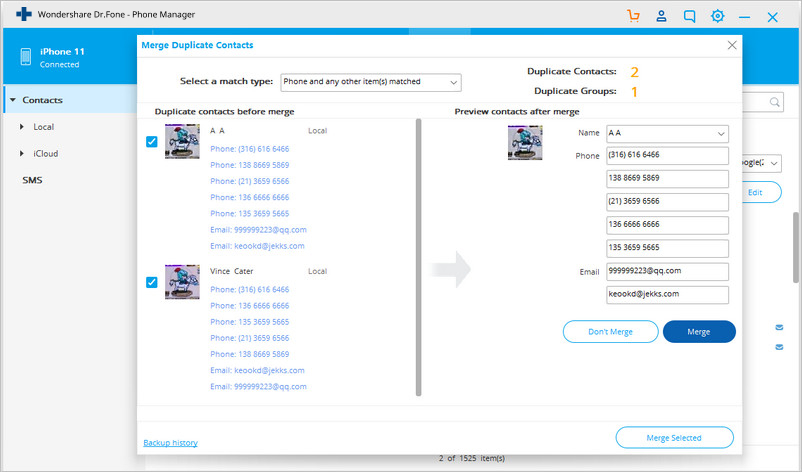This screenshot has width=802, height=472.
Task: Click the search magnifier icon behind dialog
Action: coord(774,102)
